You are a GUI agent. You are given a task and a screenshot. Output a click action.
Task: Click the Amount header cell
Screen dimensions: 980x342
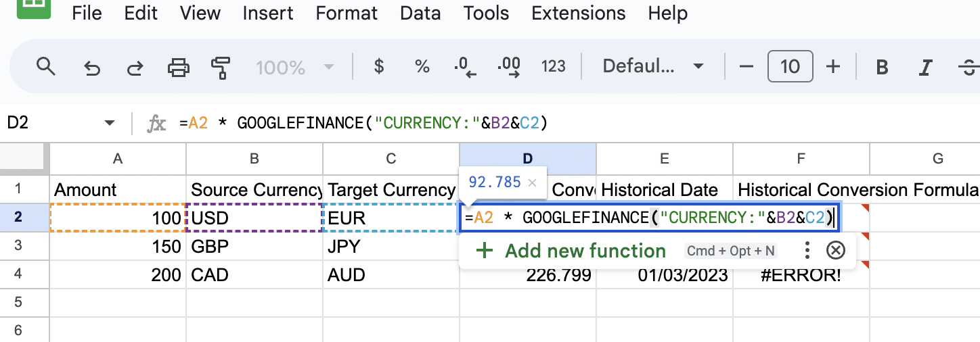pos(118,190)
